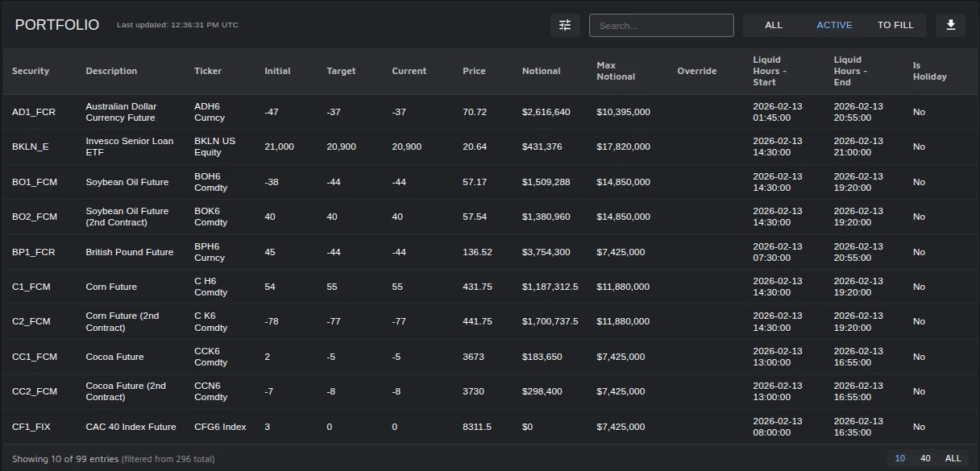The image size is (980, 471).
Task: Click Australian Dollar Currency Future description
Action: (121, 112)
